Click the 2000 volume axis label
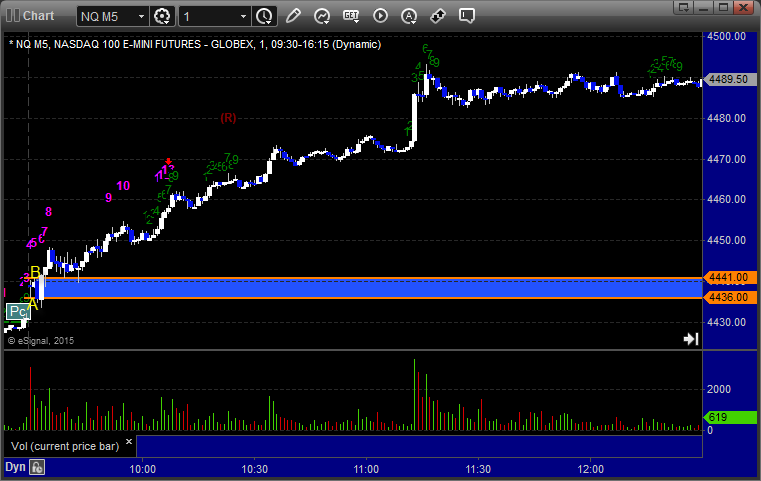 tap(719, 389)
